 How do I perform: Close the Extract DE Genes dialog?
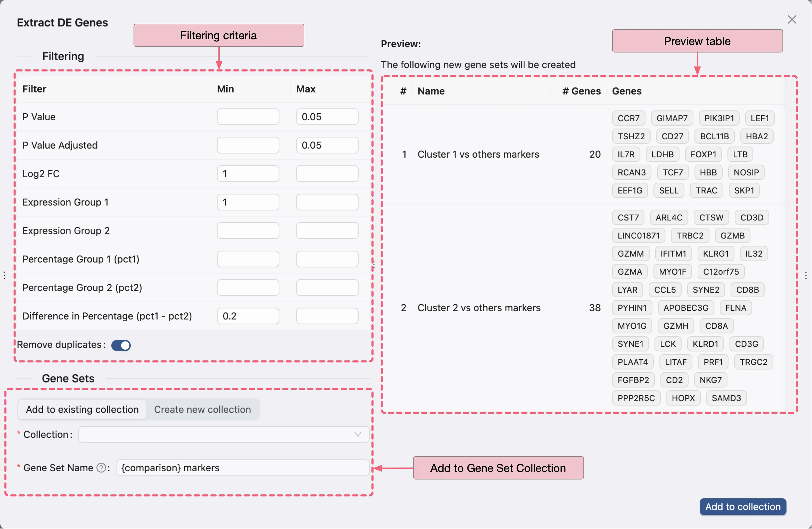click(x=792, y=20)
